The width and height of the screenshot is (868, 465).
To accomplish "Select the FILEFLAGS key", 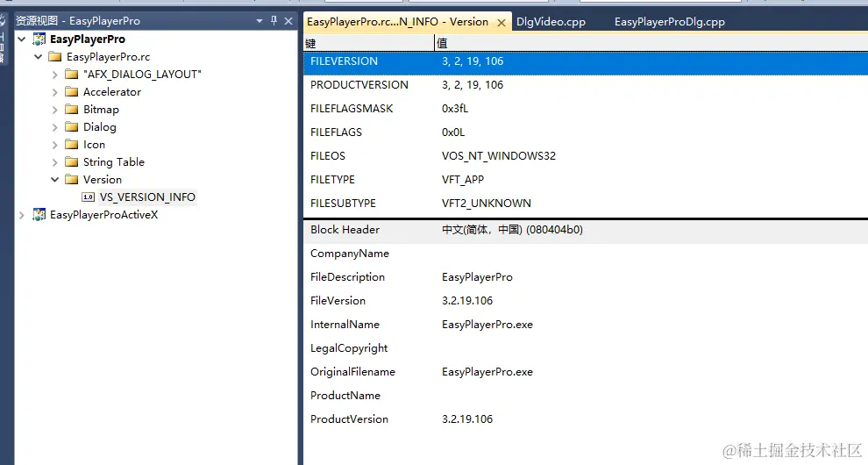I will [336, 132].
